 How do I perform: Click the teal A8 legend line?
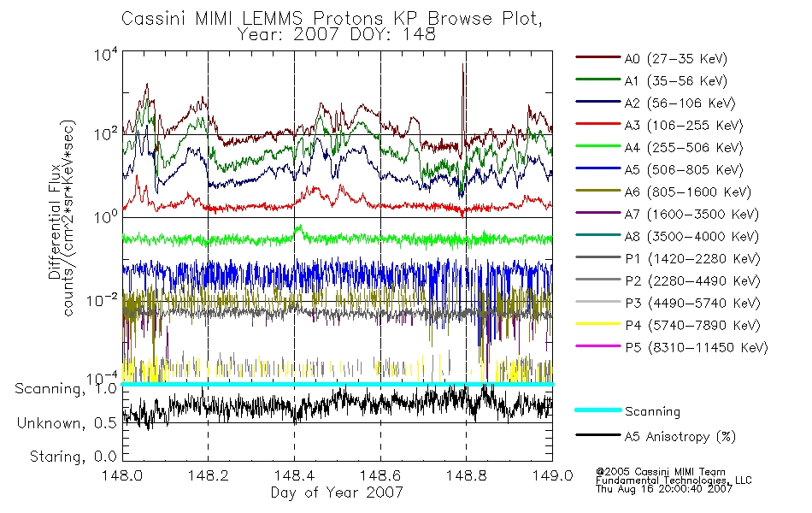point(598,235)
